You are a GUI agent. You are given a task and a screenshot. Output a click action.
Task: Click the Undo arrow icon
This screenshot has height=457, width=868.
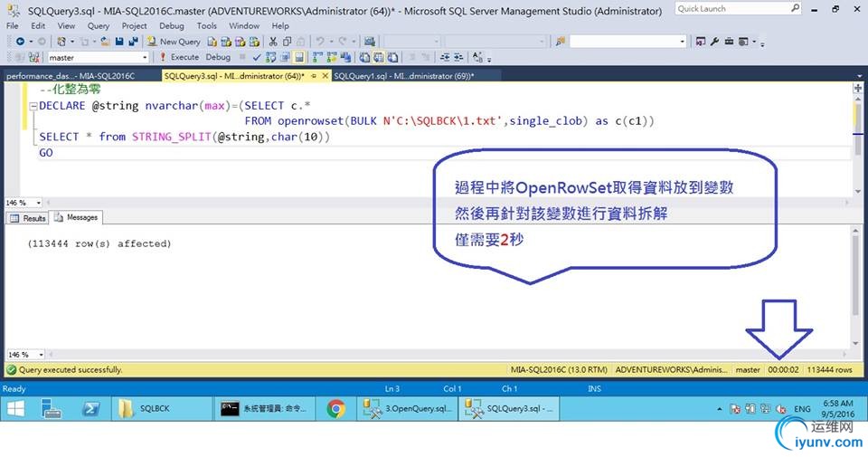[320, 42]
